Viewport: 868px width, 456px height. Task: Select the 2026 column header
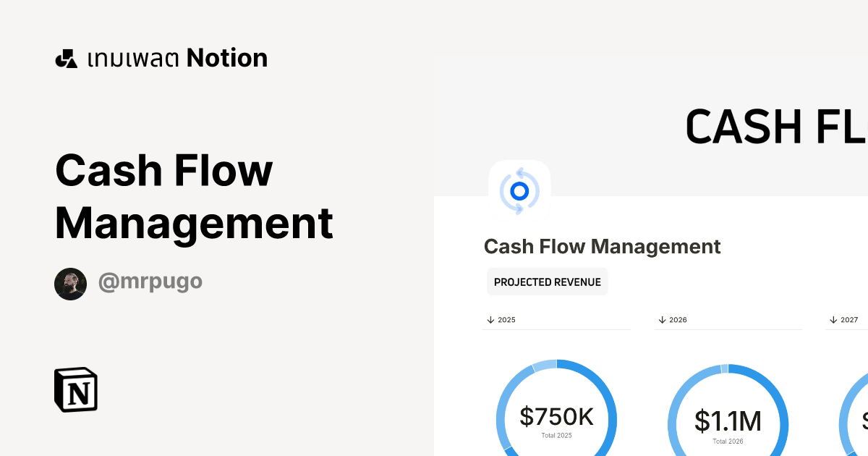(678, 319)
